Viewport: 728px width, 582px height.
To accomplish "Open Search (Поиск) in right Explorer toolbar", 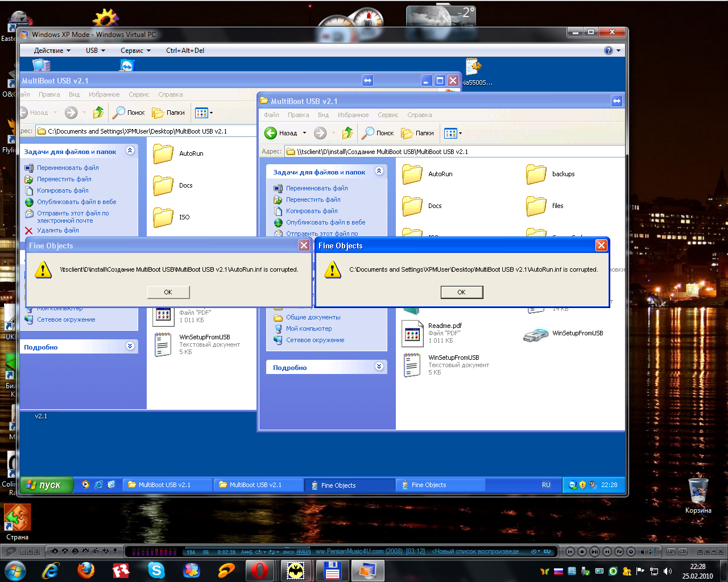I will tap(378, 133).
